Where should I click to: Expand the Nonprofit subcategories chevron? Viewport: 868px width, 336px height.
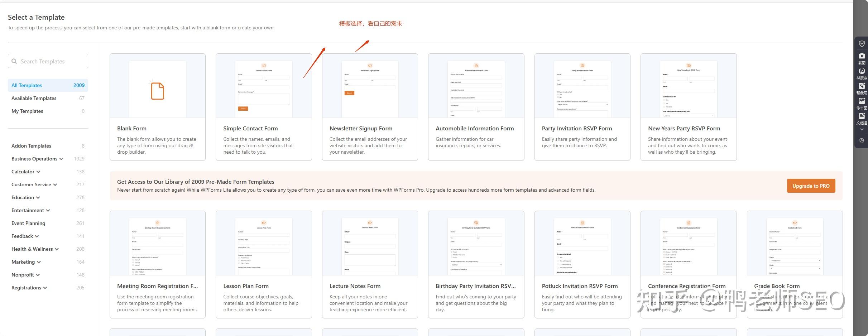point(38,275)
